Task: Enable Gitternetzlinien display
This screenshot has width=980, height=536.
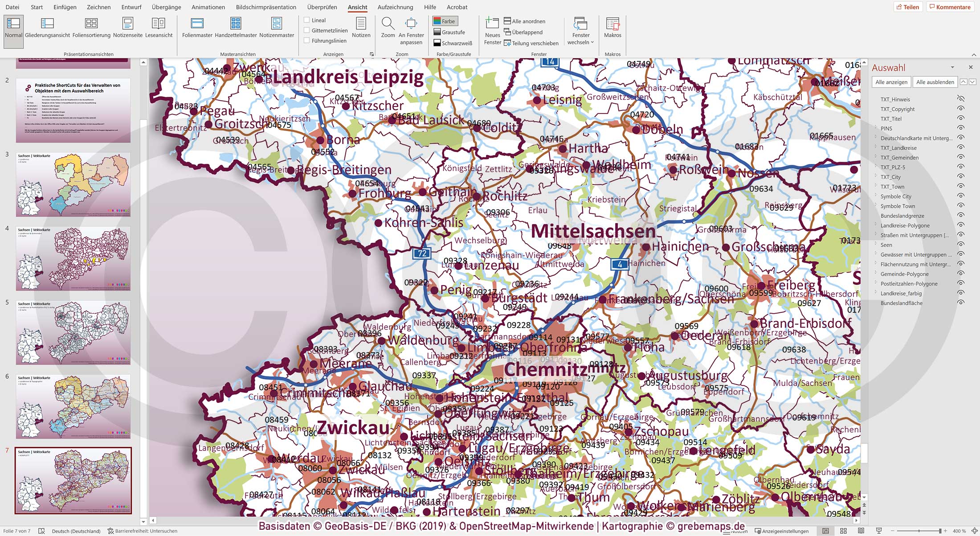Action: point(306,30)
